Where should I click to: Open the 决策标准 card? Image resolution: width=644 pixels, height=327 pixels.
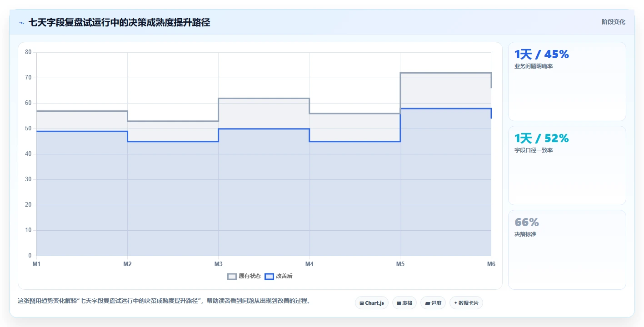pos(567,250)
